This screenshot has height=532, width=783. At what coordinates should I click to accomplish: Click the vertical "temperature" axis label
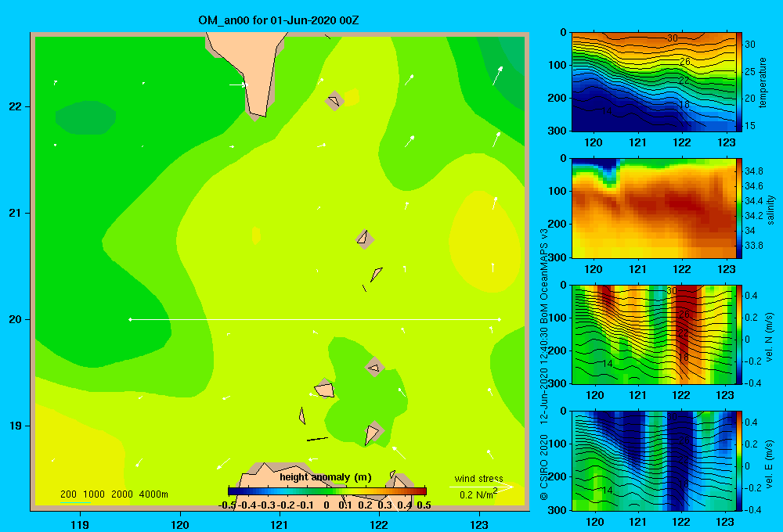click(763, 82)
